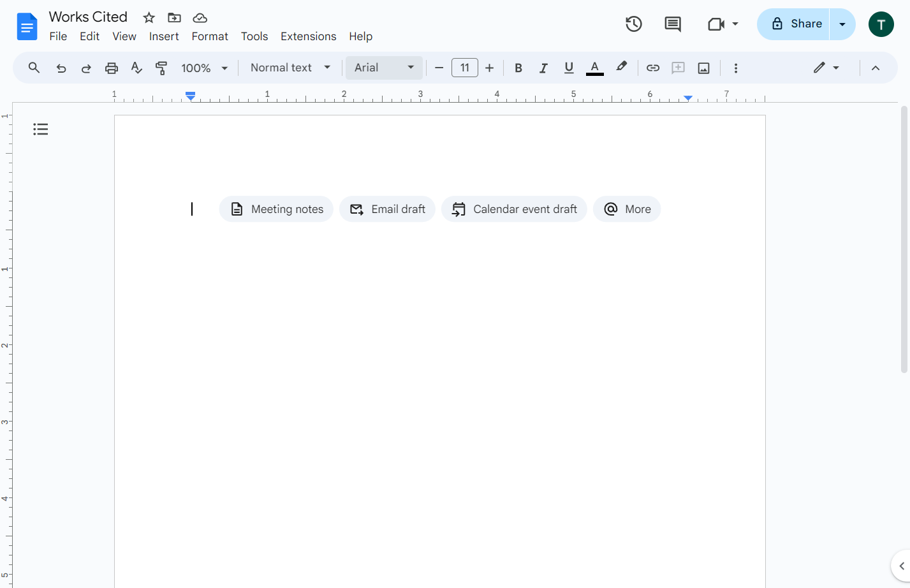Activate the paint format tool

[161, 68]
